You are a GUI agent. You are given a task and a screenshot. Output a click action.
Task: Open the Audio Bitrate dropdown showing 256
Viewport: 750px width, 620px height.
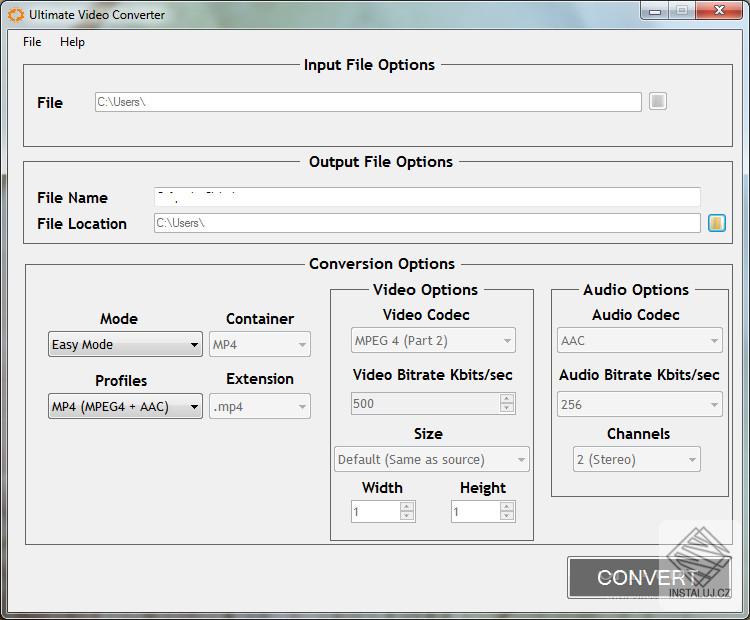pos(640,405)
